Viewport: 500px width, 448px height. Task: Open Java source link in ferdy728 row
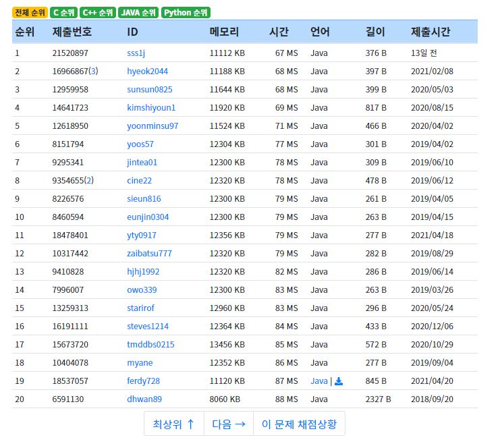pos(319,381)
